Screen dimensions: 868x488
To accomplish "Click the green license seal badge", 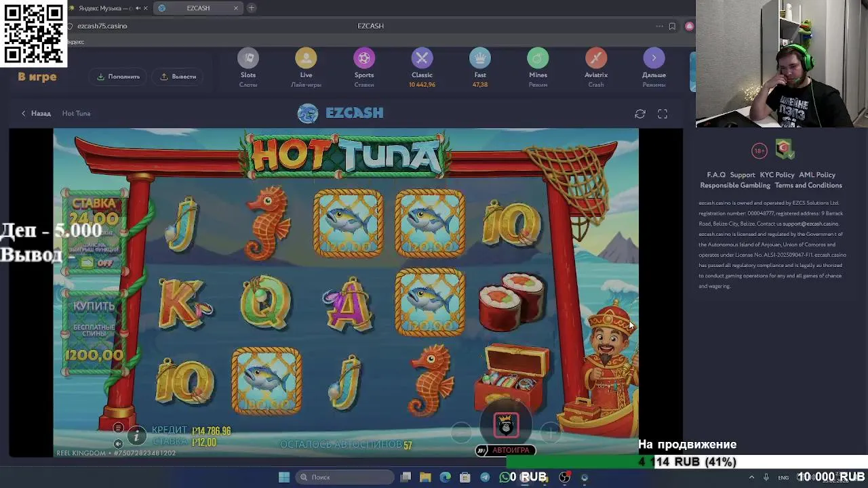I will [784, 148].
